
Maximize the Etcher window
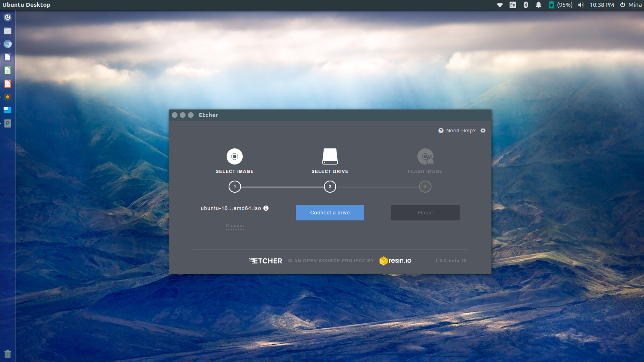(191, 115)
